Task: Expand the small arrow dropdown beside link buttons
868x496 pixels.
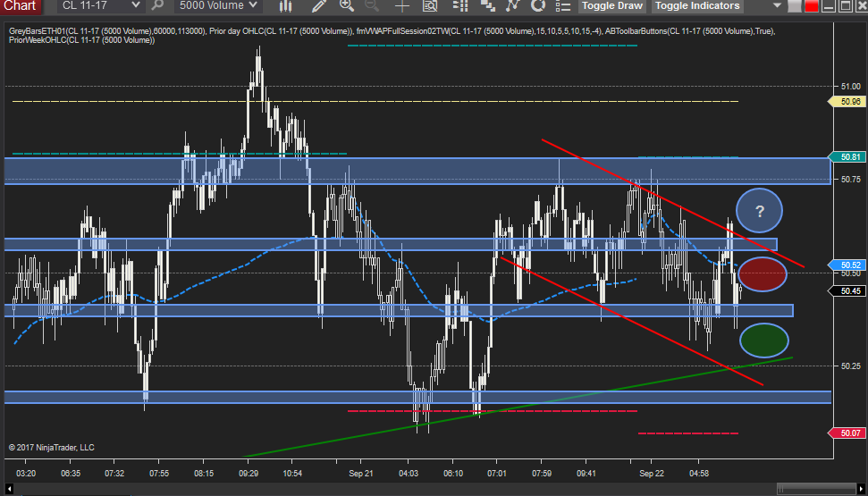Action: 777,6
